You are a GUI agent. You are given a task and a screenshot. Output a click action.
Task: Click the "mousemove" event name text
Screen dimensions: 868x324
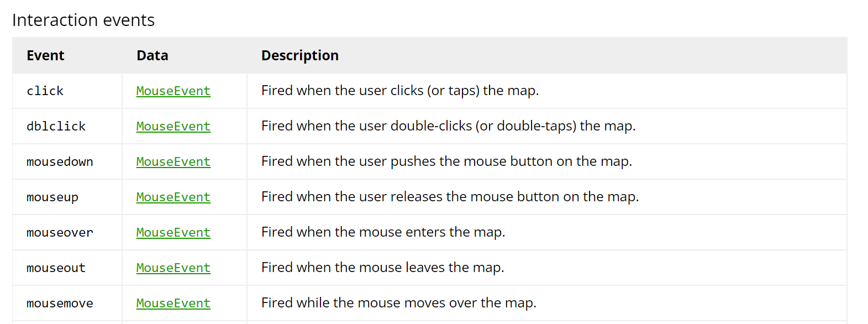(60, 303)
